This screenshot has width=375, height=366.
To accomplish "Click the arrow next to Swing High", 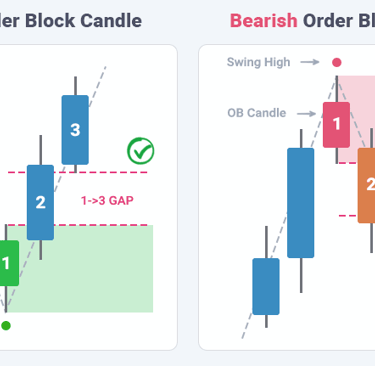I will (310, 62).
